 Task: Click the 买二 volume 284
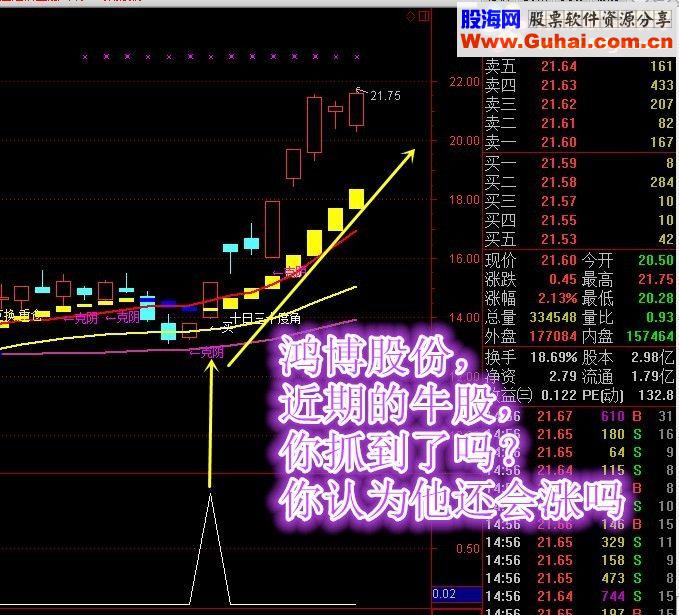pos(662,182)
